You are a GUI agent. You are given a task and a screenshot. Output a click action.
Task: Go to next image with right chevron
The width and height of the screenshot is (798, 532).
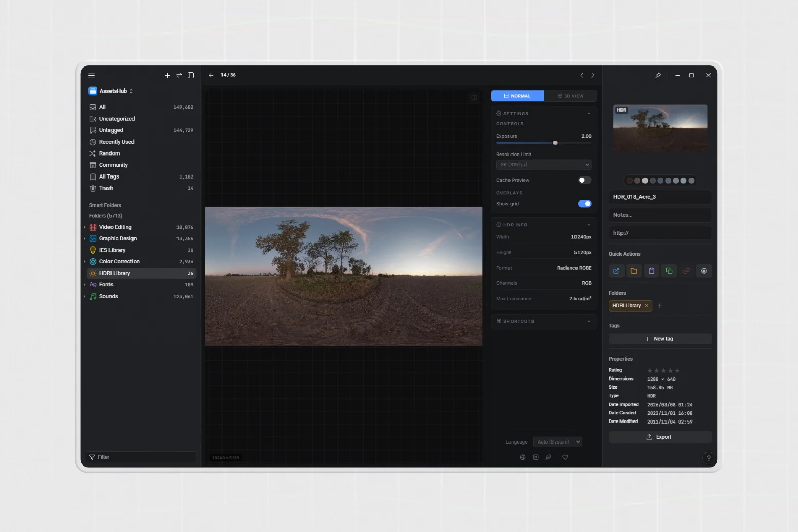pos(593,75)
